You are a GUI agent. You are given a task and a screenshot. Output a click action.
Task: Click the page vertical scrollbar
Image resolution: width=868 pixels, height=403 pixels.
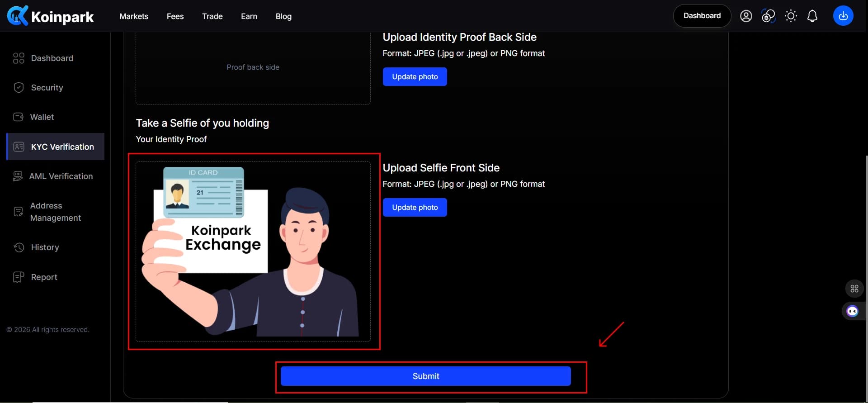tap(866, 278)
